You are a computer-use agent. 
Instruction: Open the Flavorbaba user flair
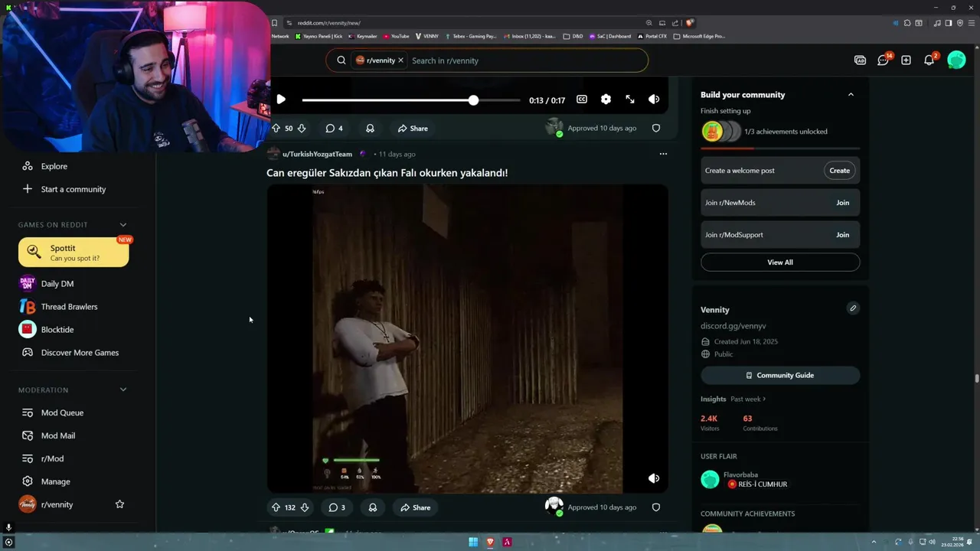pyautogui.click(x=758, y=484)
